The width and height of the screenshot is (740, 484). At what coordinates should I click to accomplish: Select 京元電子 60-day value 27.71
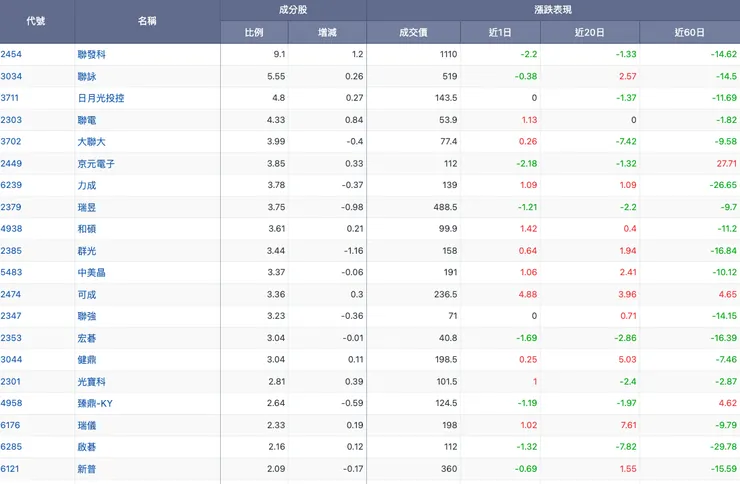727,164
